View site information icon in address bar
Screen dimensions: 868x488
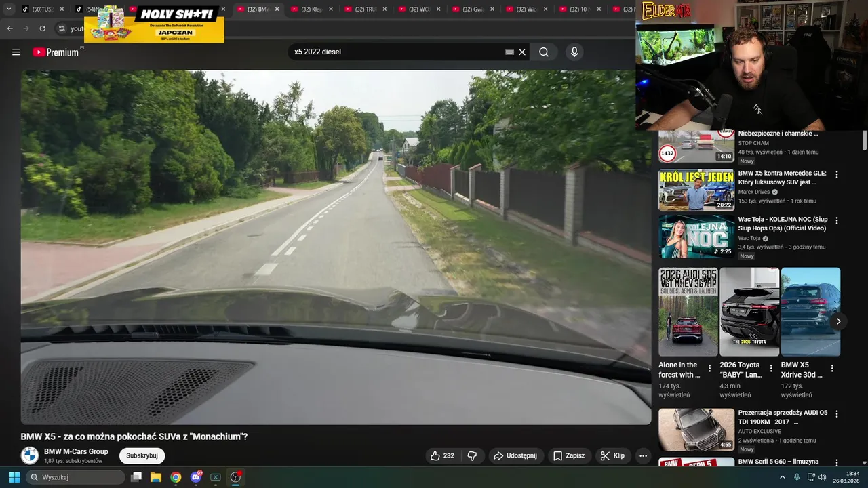61,28
